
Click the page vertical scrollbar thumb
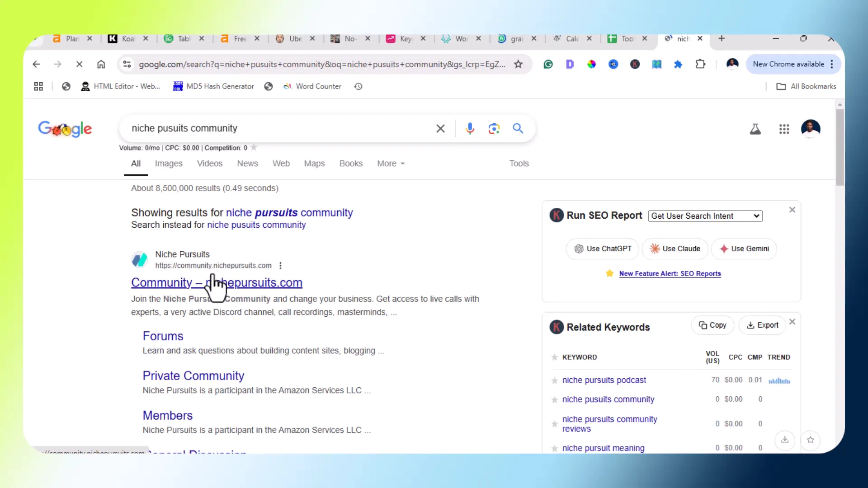(840, 147)
